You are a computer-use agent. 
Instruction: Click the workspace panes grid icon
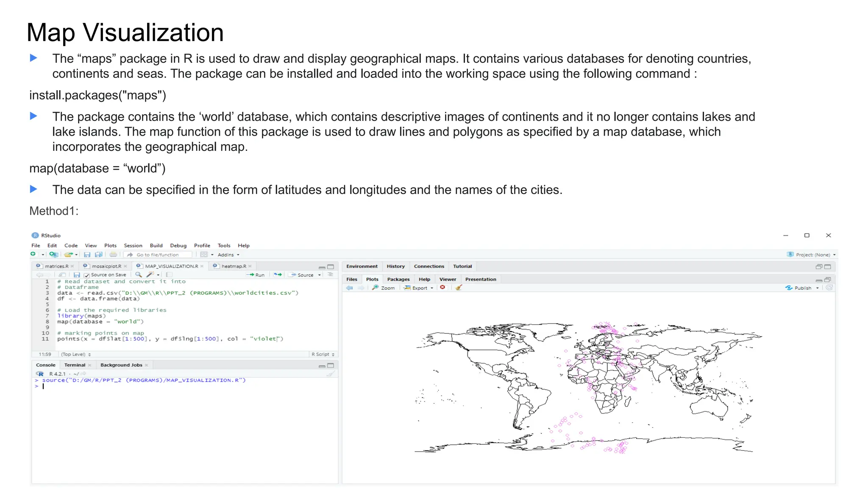point(204,255)
